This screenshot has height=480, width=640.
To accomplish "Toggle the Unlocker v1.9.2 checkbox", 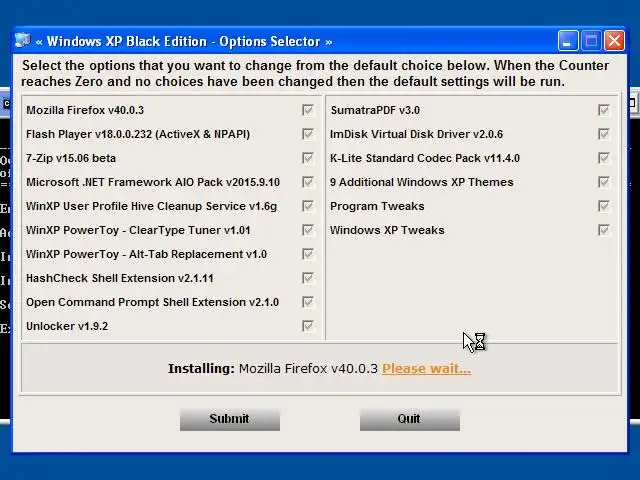I will point(308,326).
